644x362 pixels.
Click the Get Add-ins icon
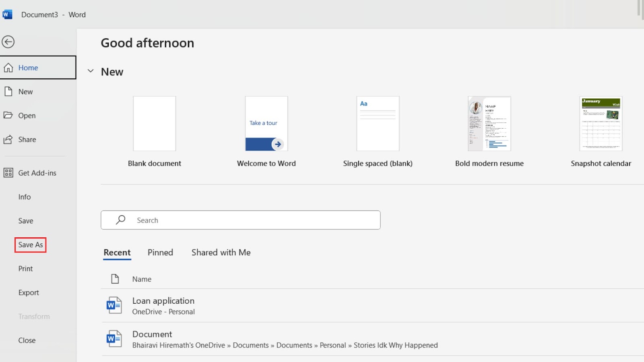pyautogui.click(x=8, y=173)
